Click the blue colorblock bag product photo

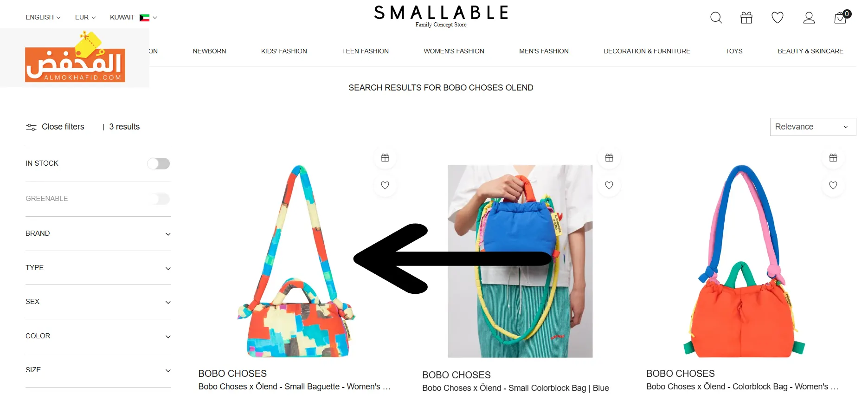(520, 261)
